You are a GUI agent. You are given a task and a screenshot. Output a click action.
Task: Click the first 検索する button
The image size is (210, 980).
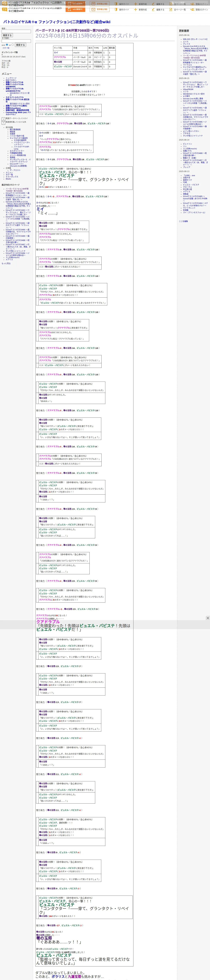(x=7, y=35)
